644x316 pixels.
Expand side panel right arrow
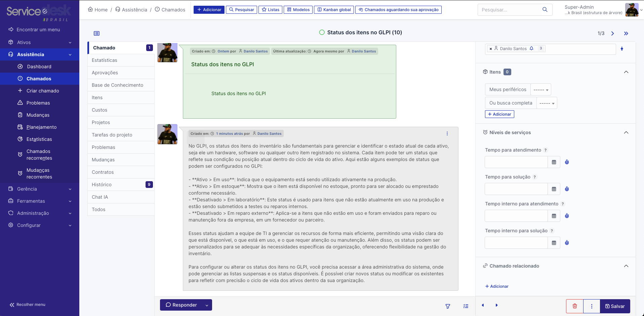pos(496,305)
